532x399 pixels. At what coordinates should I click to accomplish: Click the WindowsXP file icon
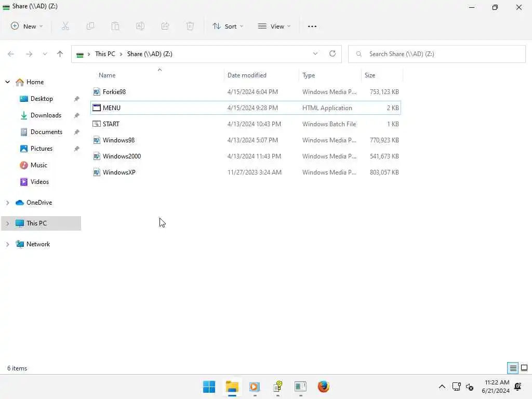[97, 172]
